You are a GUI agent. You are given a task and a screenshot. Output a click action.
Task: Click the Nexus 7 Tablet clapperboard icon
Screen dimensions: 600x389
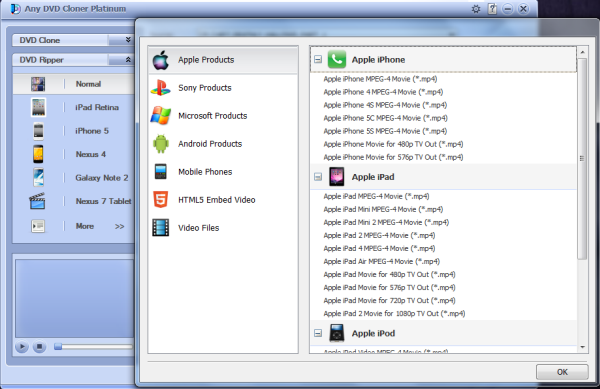pyautogui.click(x=37, y=201)
